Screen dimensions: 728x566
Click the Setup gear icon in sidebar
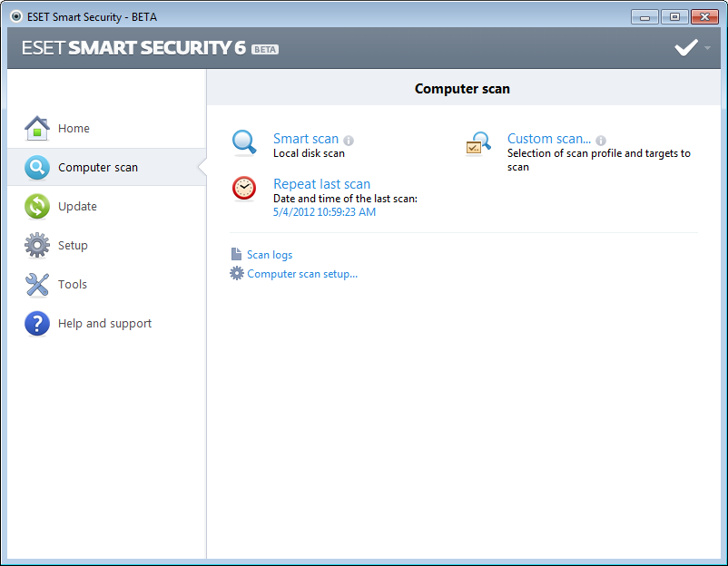pos(37,246)
